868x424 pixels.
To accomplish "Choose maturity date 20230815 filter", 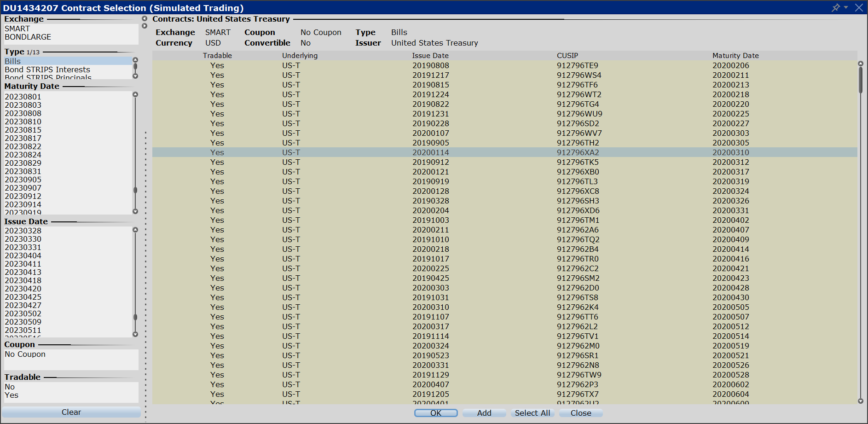I will tap(68, 130).
